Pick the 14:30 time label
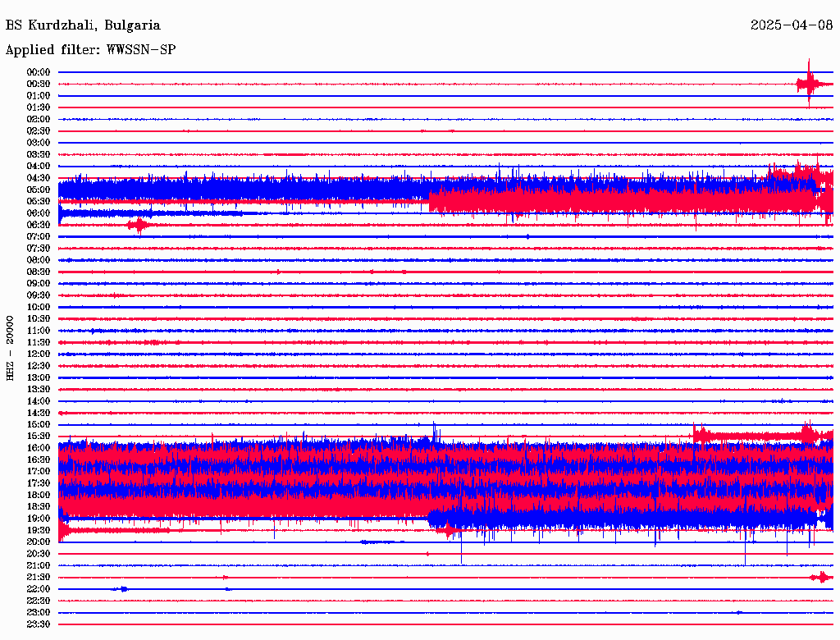 click(x=39, y=413)
